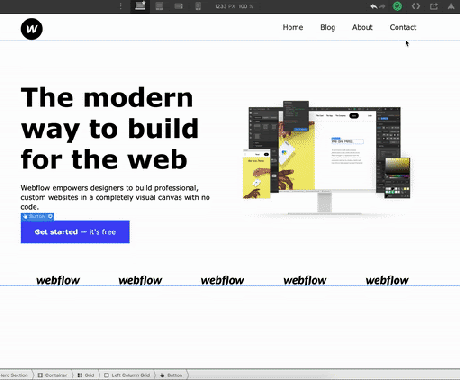This screenshot has width=460, height=380.
Task: Open the export code icon
Action: click(x=416, y=6)
